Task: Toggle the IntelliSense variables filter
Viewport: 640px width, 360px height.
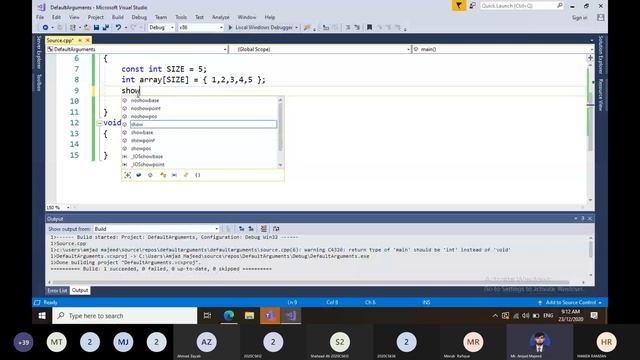Action: (x=139, y=175)
